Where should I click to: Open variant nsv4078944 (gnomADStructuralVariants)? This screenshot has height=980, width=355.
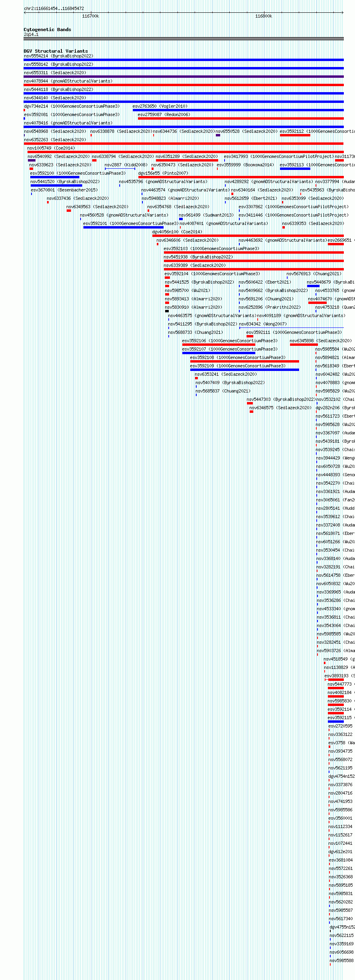click(x=68, y=81)
